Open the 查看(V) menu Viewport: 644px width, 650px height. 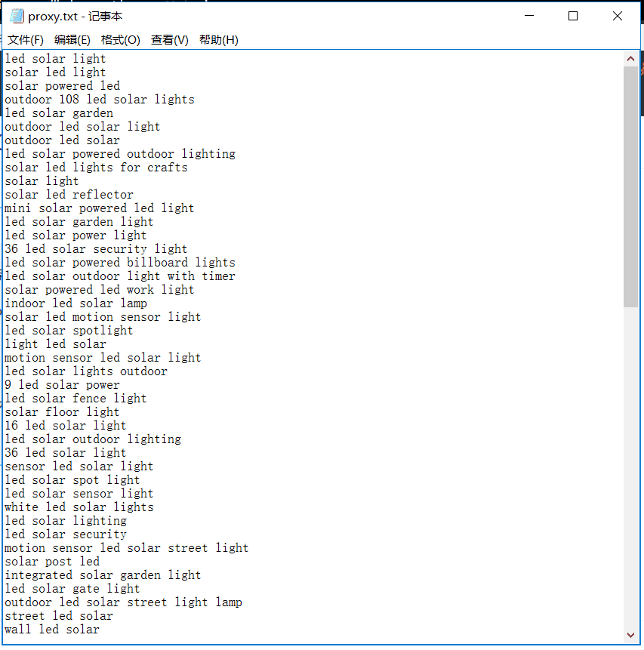(x=170, y=40)
